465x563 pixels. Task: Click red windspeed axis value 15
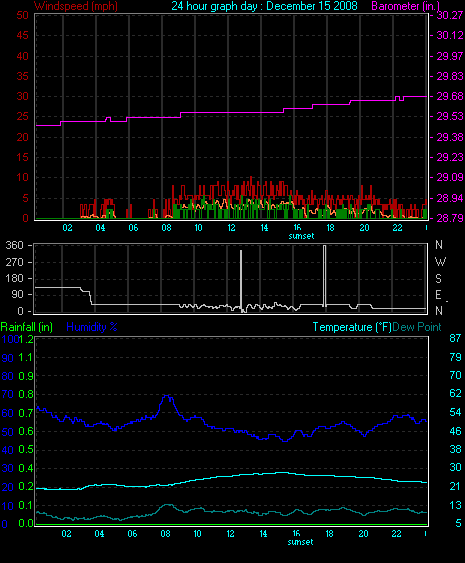pyautogui.click(x=22, y=157)
